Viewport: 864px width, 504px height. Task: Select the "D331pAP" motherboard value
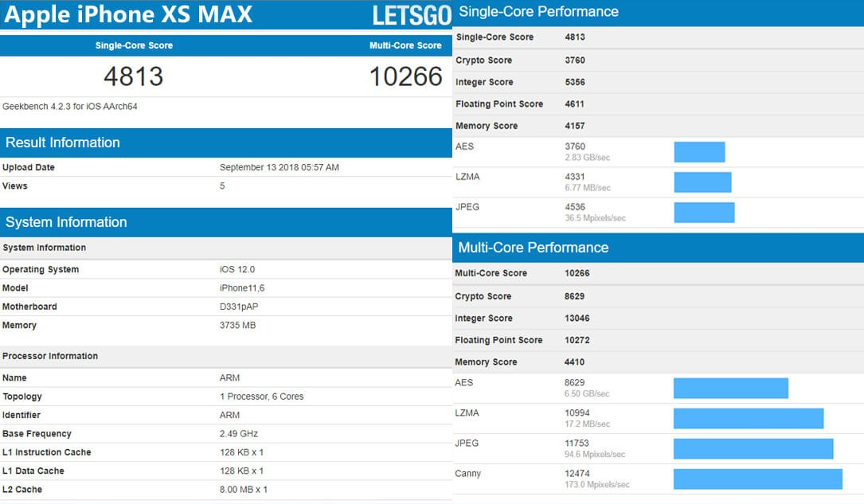pyautogui.click(x=239, y=307)
